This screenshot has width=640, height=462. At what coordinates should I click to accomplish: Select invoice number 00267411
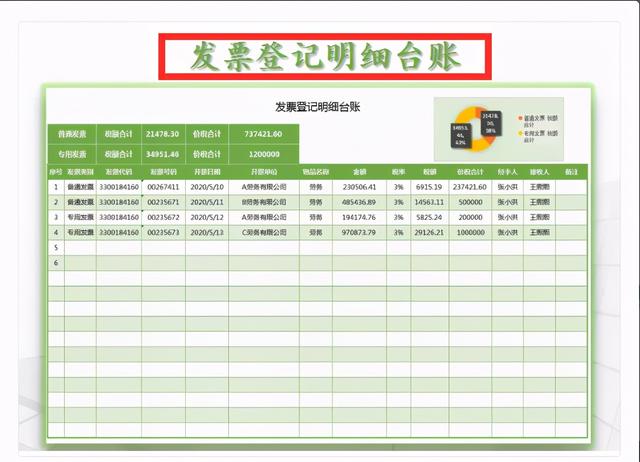tap(163, 187)
